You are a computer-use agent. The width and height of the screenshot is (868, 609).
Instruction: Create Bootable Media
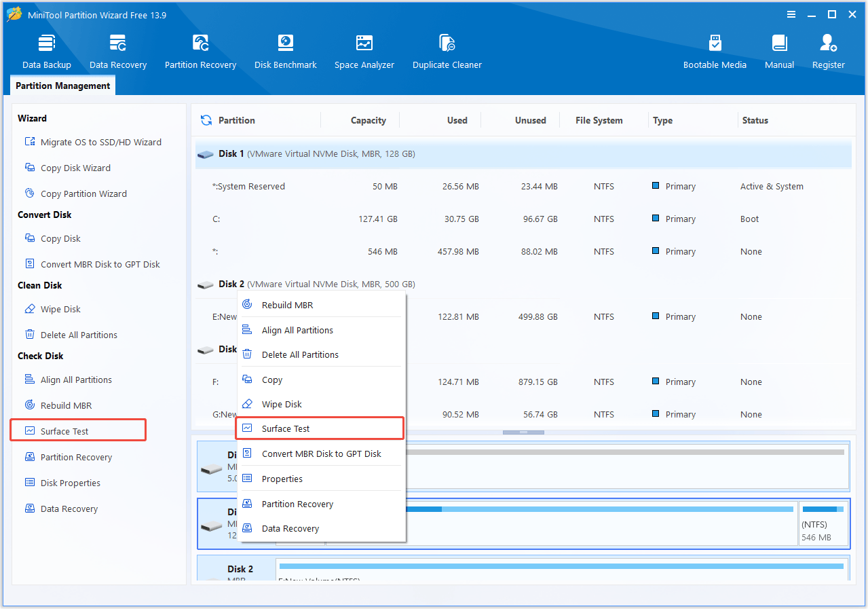(x=715, y=52)
